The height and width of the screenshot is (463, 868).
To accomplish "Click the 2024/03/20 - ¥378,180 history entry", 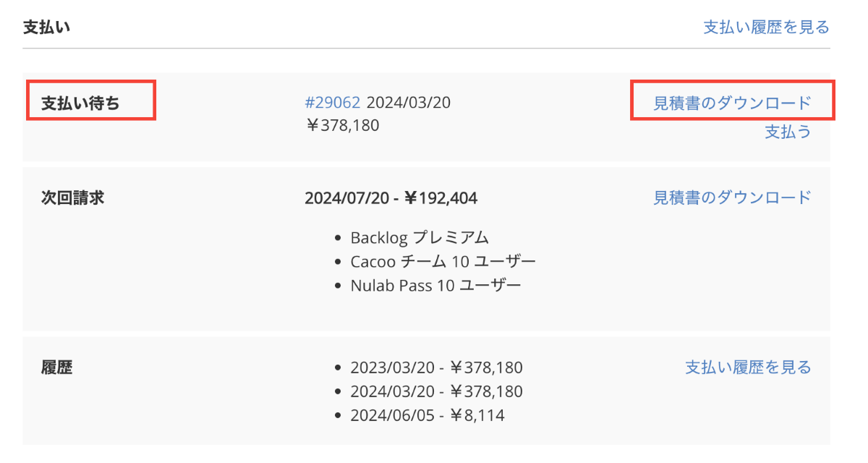I will pyautogui.click(x=436, y=391).
